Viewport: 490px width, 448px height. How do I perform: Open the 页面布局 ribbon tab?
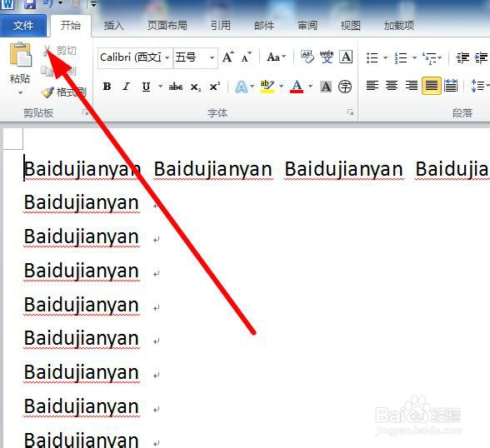[167, 25]
